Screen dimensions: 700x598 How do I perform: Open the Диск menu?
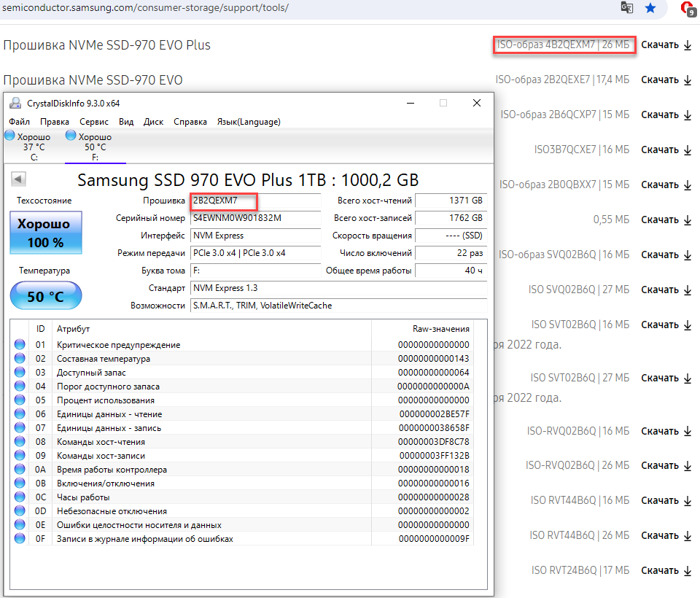coord(153,122)
